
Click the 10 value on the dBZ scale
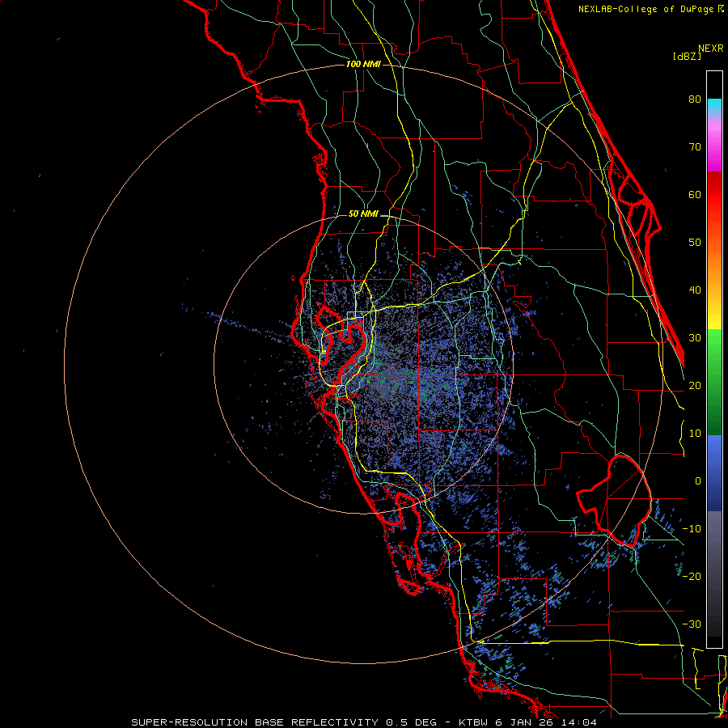pyautogui.click(x=695, y=434)
